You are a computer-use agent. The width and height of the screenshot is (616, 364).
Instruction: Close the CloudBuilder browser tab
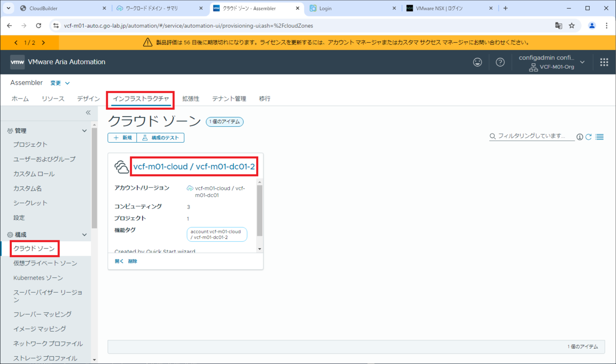pos(105,8)
